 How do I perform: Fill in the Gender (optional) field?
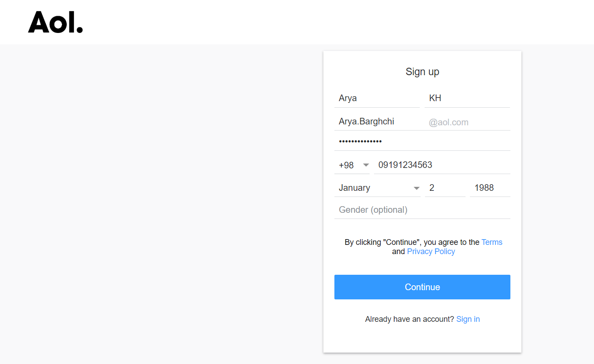422,210
